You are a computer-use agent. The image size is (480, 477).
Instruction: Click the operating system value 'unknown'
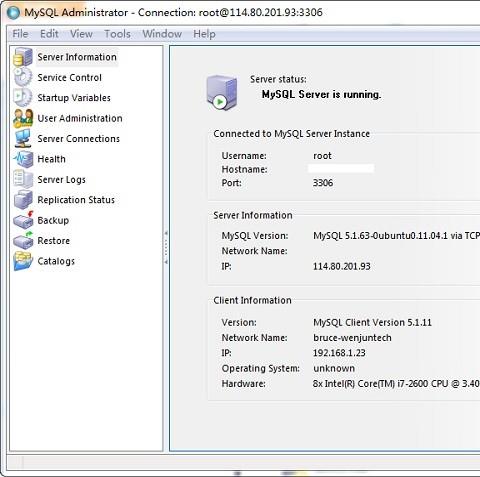[x=334, y=368]
